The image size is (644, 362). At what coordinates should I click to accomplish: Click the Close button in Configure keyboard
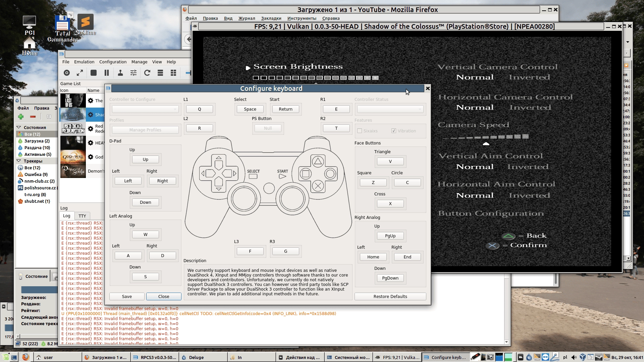pos(164,296)
